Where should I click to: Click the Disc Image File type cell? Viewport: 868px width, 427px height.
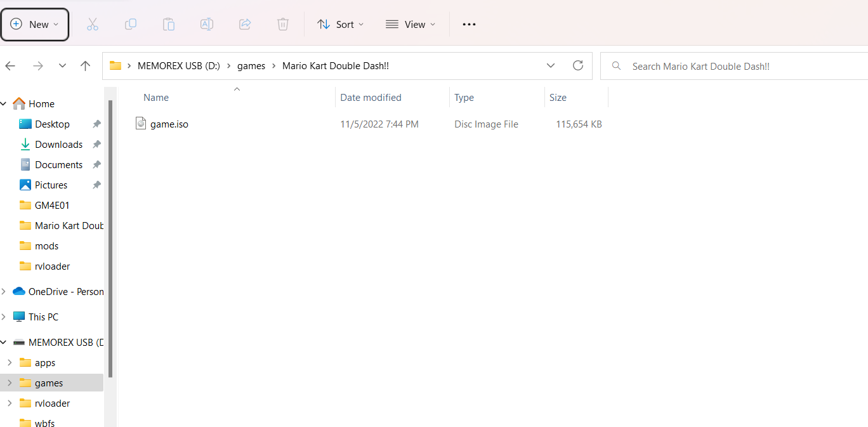coord(486,124)
